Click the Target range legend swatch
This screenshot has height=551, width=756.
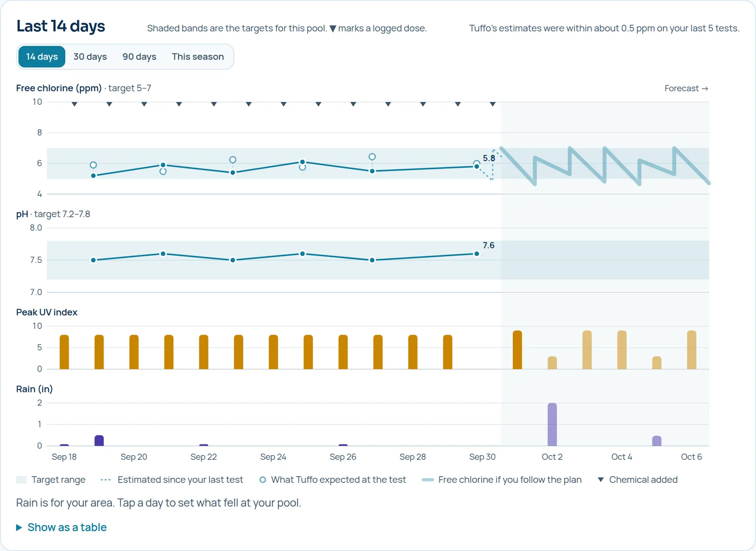click(21, 480)
